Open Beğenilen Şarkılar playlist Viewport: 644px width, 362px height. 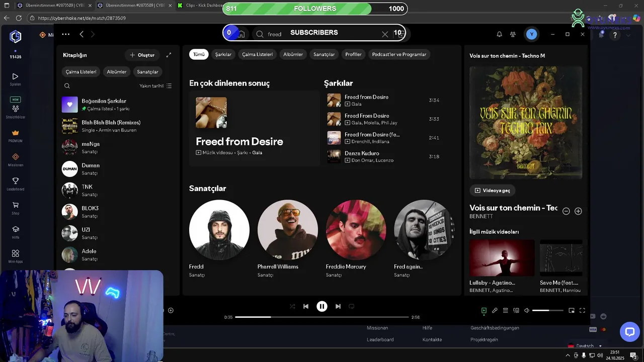click(x=117, y=105)
